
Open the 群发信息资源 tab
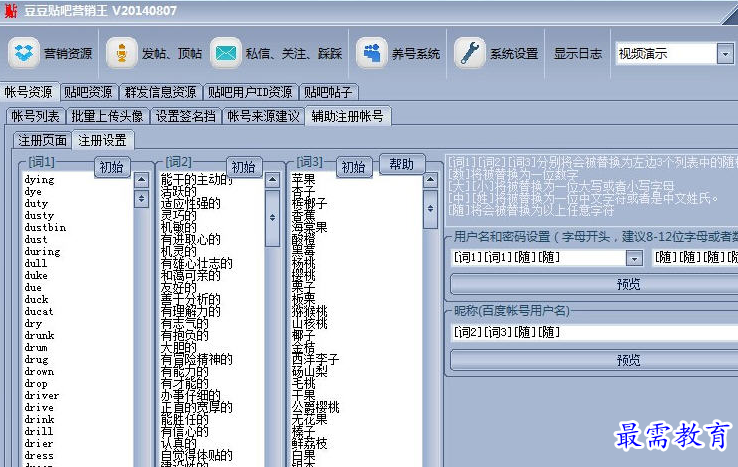pyautogui.click(x=160, y=92)
